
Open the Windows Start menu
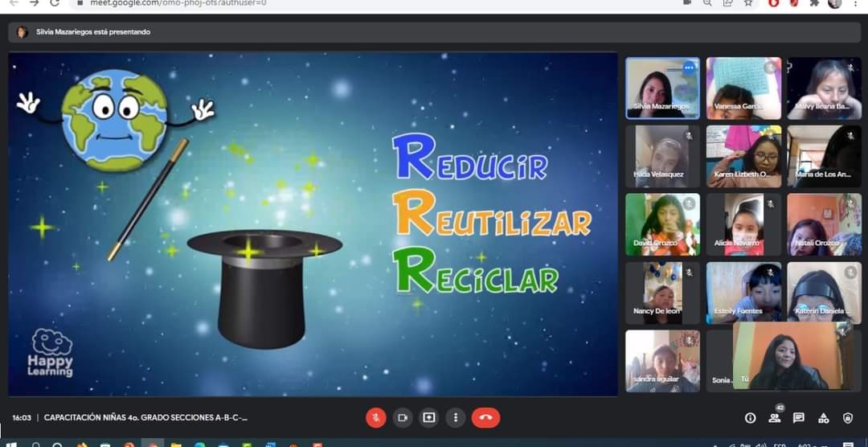(x=11, y=444)
